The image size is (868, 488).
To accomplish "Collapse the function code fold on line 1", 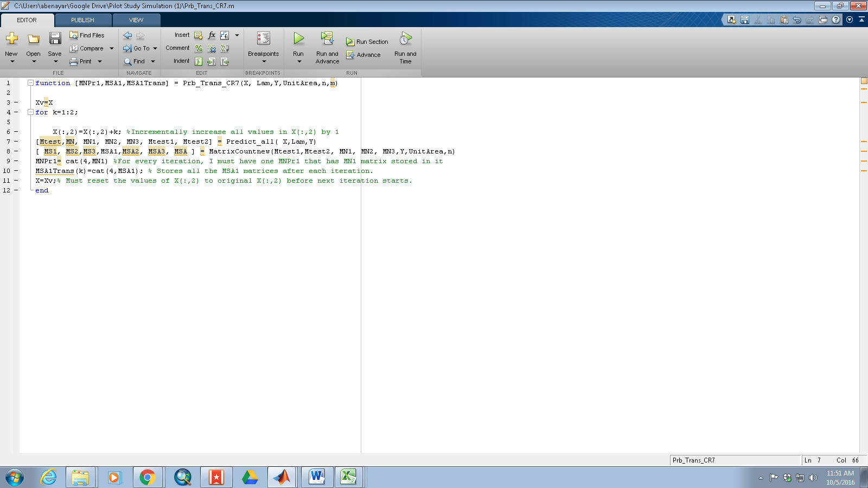I will [30, 83].
